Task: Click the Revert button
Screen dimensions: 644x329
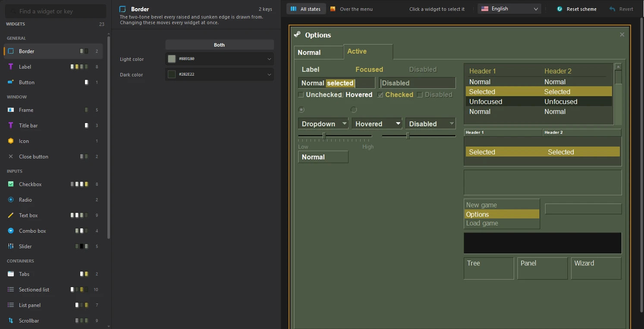Action: [x=621, y=9]
